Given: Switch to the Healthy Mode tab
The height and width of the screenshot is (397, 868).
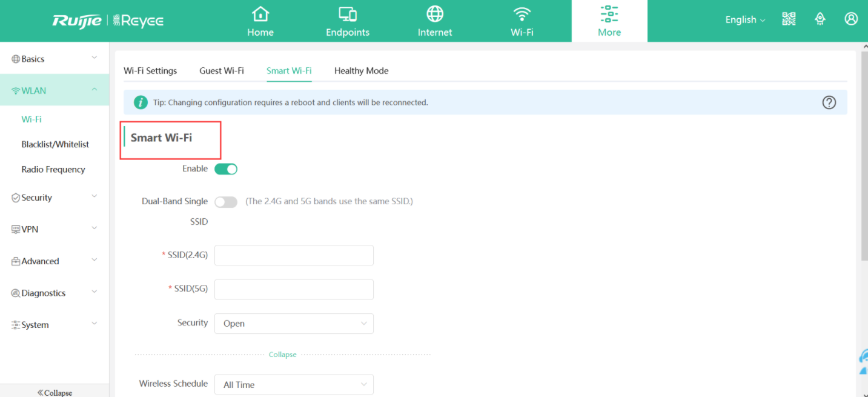Looking at the screenshot, I should pos(361,71).
